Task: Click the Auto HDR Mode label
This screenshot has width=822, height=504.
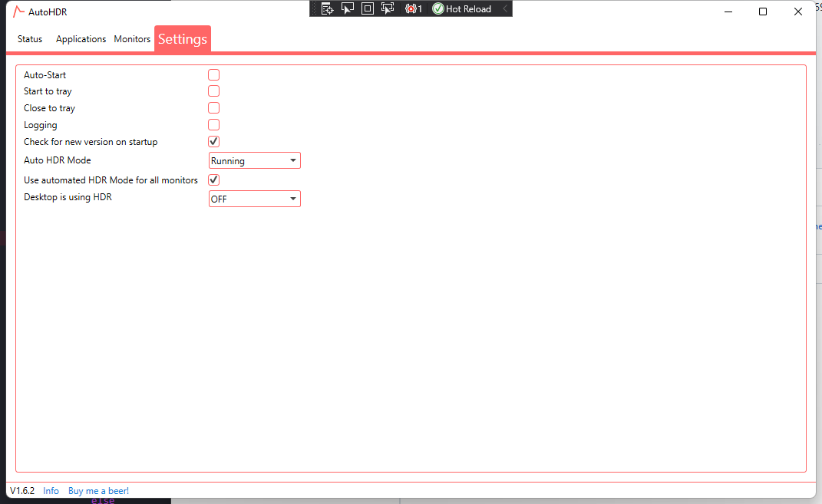Action: coord(57,160)
